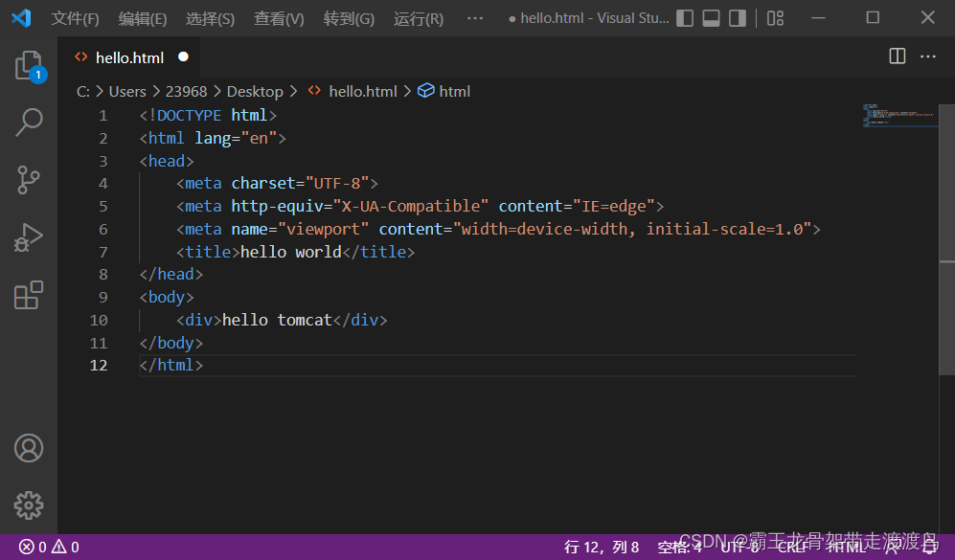Click the CRLF end-of-line status item
This screenshot has height=560, width=955.
(793, 547)
